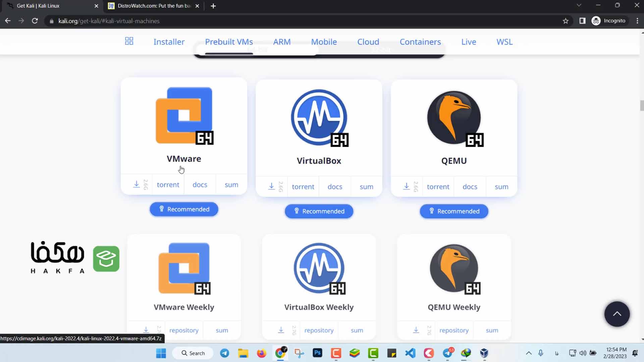Screen dimensions: 644x362
Task: Open VirtualBox Weekly repository link
Action: [x=319, y=330]
